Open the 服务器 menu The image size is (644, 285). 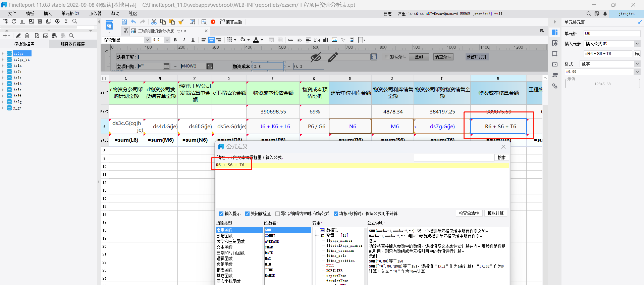96,13
